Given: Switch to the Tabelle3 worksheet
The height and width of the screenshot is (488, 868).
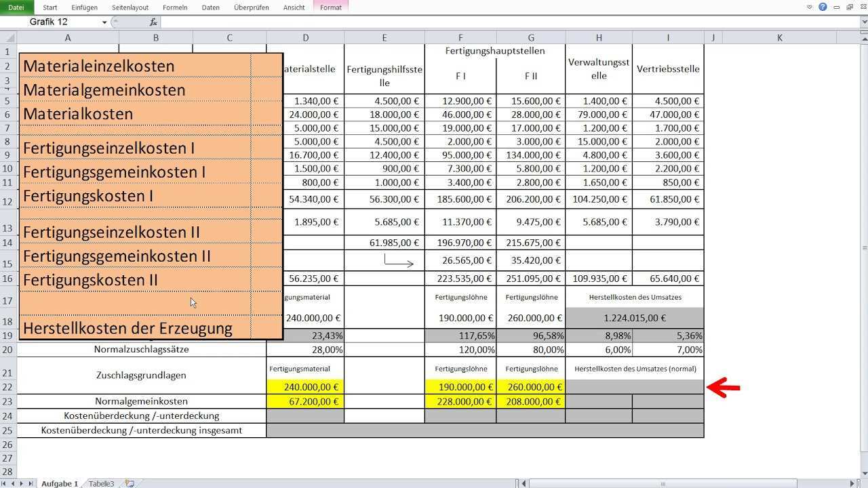Looking at the screenshot, I should click(x=101, y=483).
